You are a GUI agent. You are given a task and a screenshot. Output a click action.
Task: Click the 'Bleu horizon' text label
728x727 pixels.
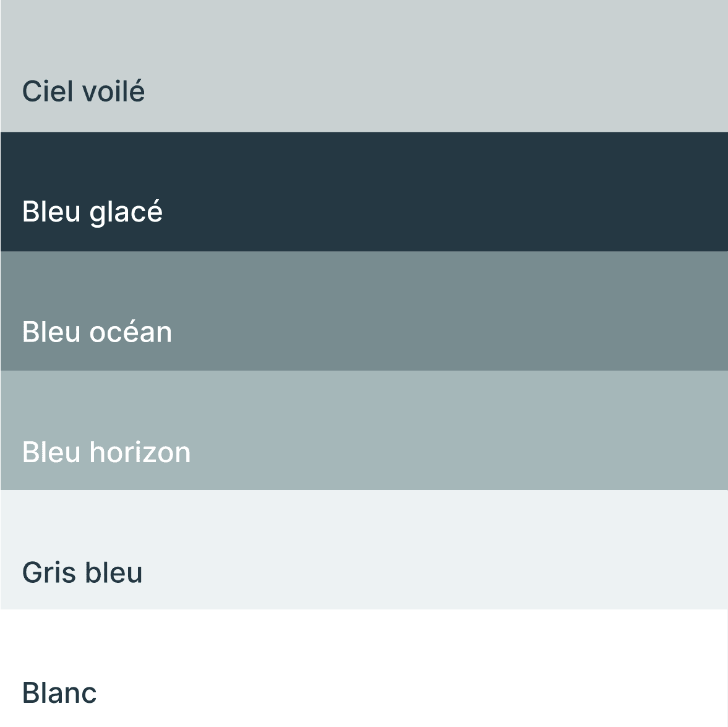[x=106, y=452]
